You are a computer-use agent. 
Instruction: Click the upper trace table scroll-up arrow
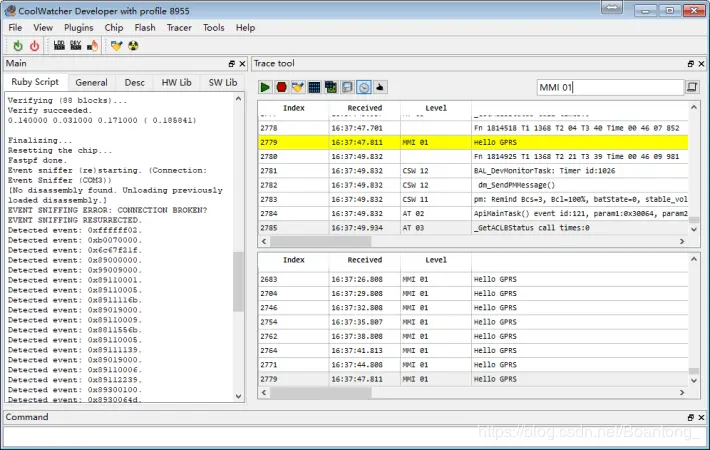[x=694, y=107]
